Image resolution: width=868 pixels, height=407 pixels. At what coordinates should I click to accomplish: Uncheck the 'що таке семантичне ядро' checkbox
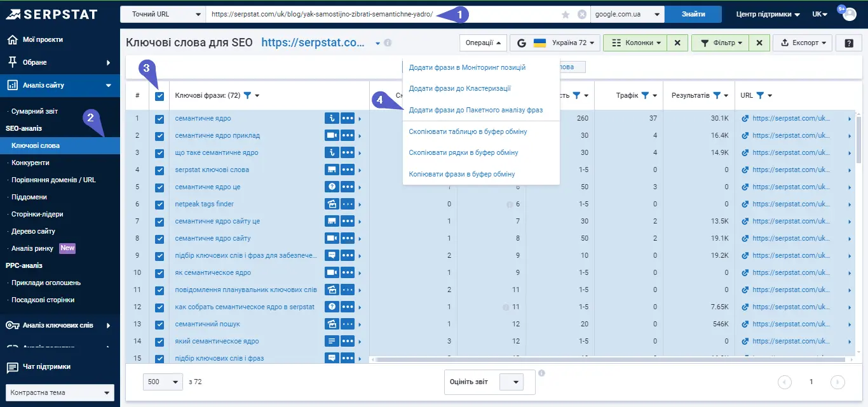tap(159, 153)
